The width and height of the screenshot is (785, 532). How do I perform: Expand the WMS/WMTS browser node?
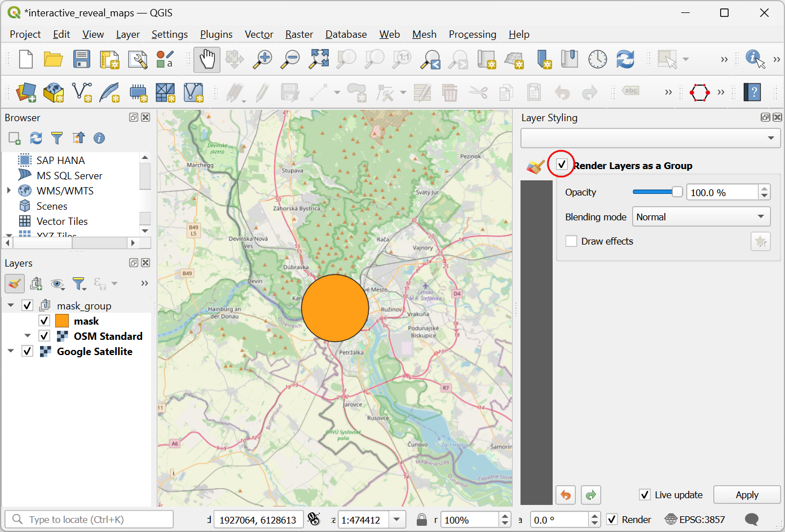point(9,190)
